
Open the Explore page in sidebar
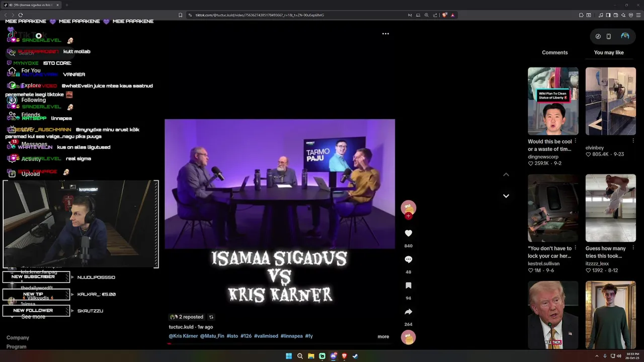[x=30, y=85]
